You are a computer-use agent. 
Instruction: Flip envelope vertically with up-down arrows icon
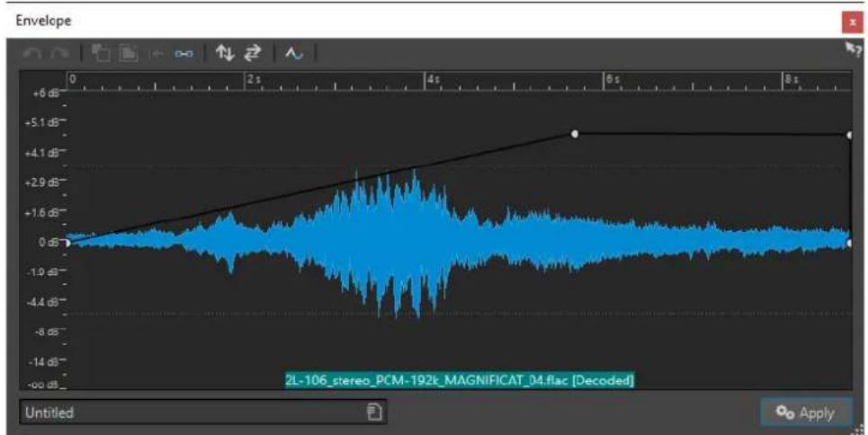point(224,53)
